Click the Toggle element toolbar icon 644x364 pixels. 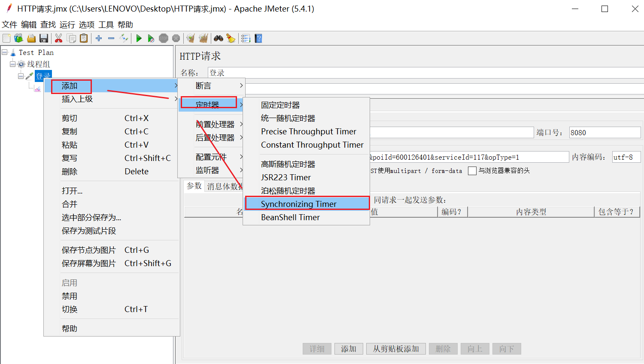(124, 38)
